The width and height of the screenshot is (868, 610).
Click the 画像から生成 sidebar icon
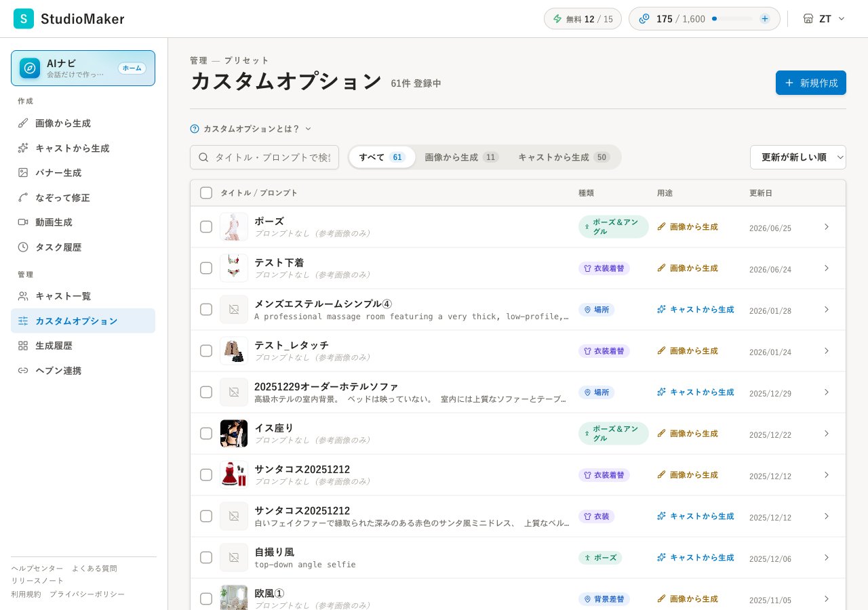23,123
